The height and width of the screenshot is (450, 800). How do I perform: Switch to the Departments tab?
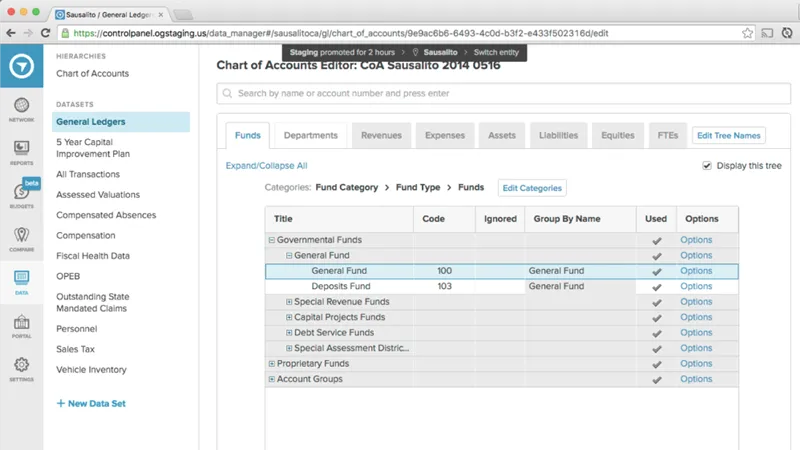[311, 135]
